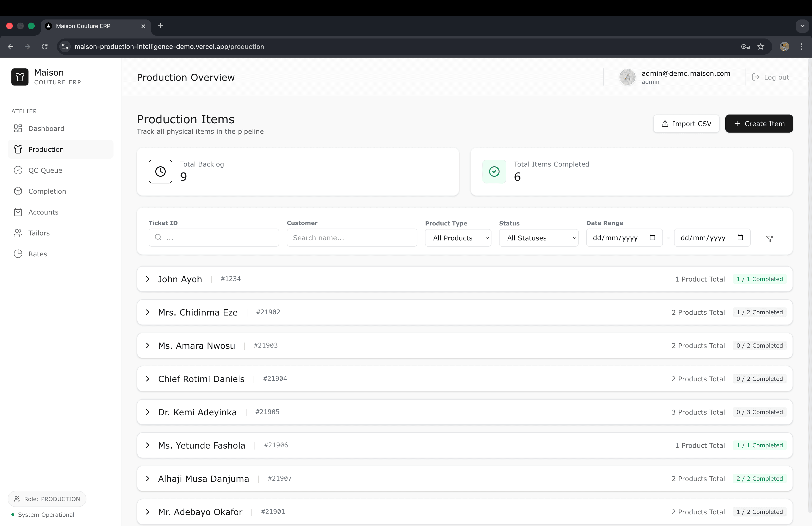Open the Tailors sidebar page
This screenshot has height=526, width=812.
(39, 233)
